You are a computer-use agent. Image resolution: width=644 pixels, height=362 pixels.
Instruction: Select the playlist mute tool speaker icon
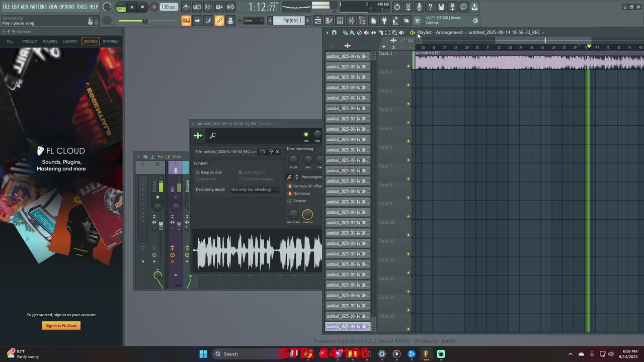tap(366, 33)
